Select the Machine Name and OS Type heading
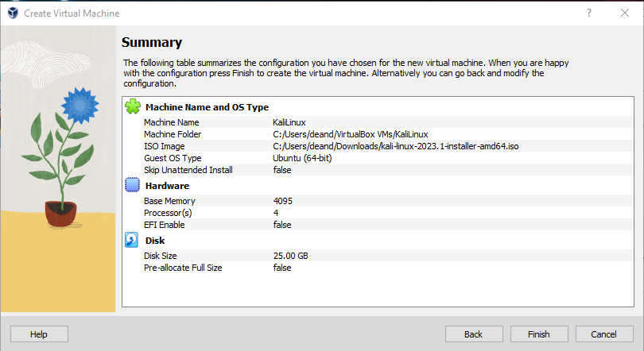The image size is (644, 351). click(x=207, y=107)
